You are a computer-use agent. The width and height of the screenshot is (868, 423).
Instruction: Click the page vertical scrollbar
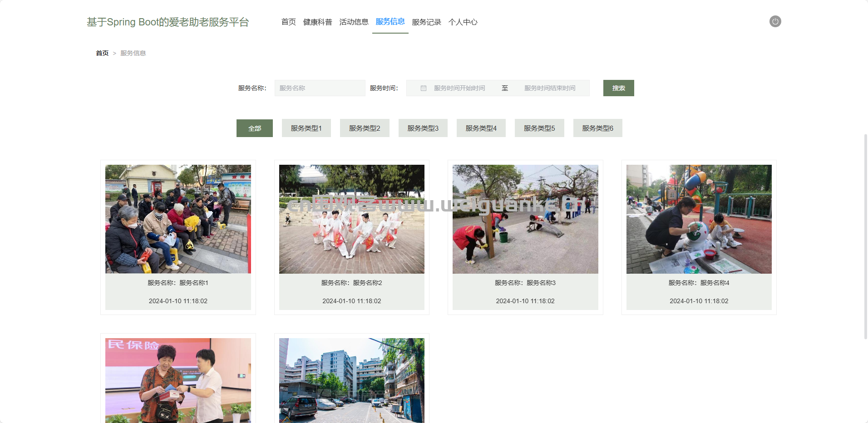865,236
